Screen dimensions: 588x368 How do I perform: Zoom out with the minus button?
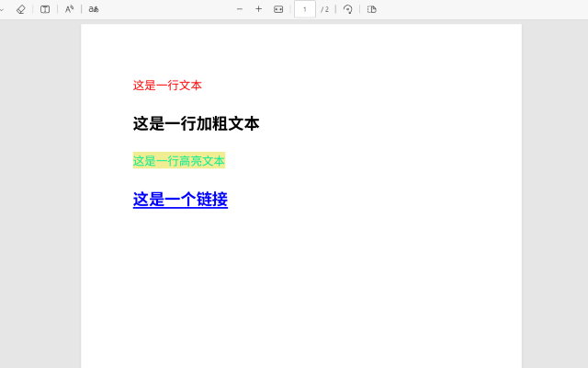240,9
